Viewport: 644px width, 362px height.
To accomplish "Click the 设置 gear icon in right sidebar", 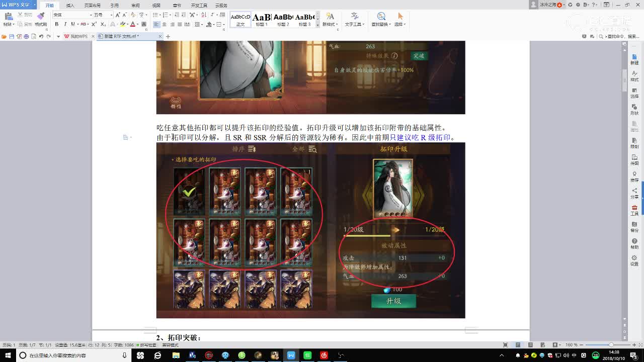I will click(634, 260).
